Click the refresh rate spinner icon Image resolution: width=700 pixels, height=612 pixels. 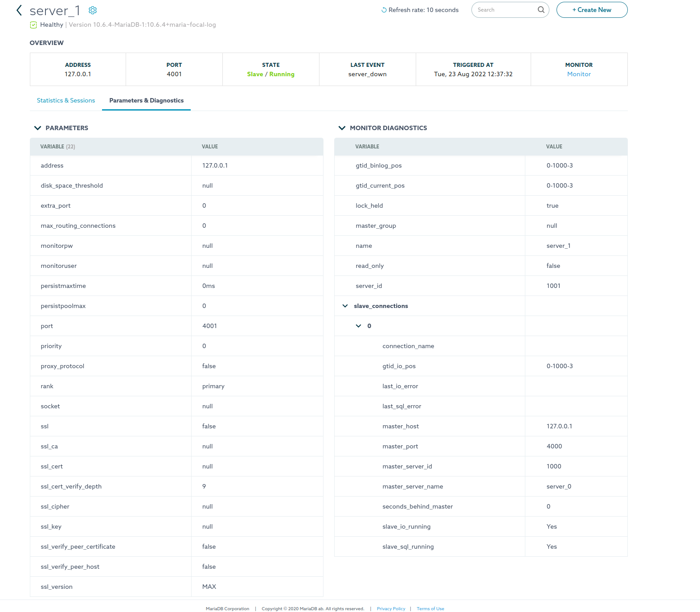pos(384,10)
